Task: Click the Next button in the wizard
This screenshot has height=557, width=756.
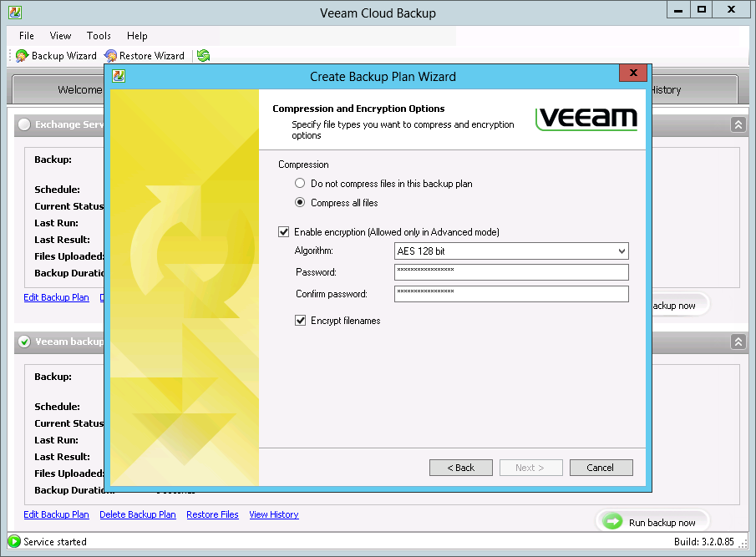Action: pyautogui.click(x=530, y=468)
